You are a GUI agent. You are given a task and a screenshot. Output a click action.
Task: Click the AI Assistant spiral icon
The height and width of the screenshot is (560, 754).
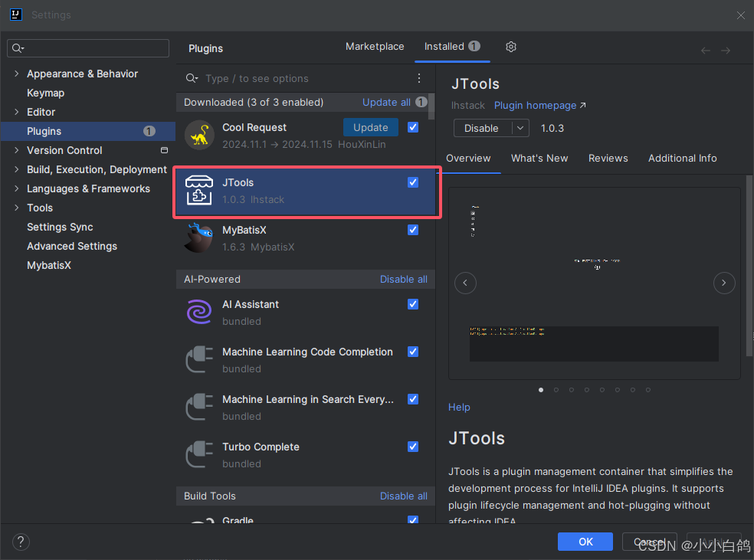pos(199,312)
